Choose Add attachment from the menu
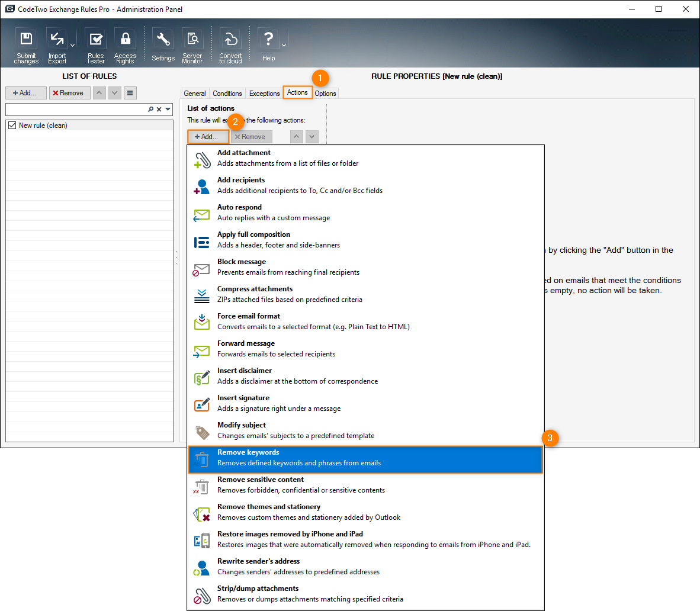The image size is (700, 611). coord(365,159)
